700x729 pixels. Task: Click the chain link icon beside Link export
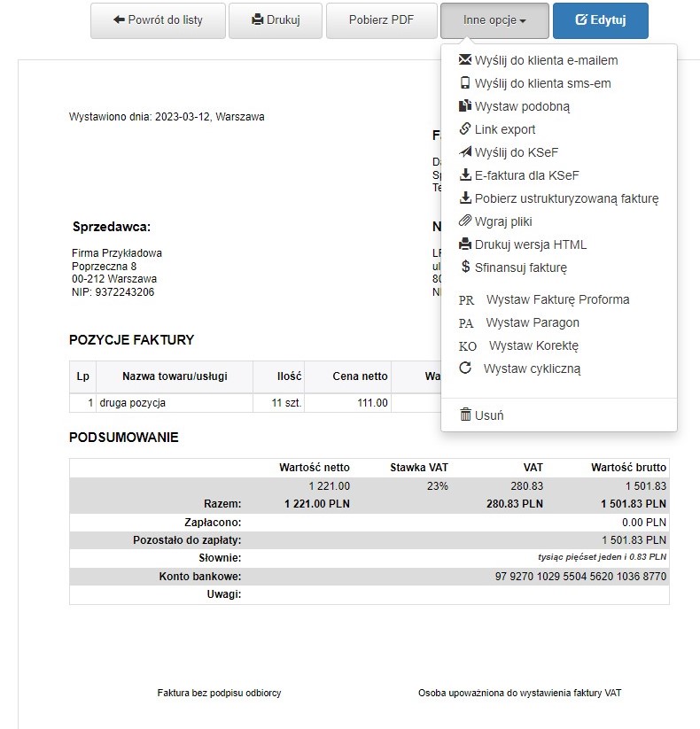pyautogui.click(x=464, y=128)
